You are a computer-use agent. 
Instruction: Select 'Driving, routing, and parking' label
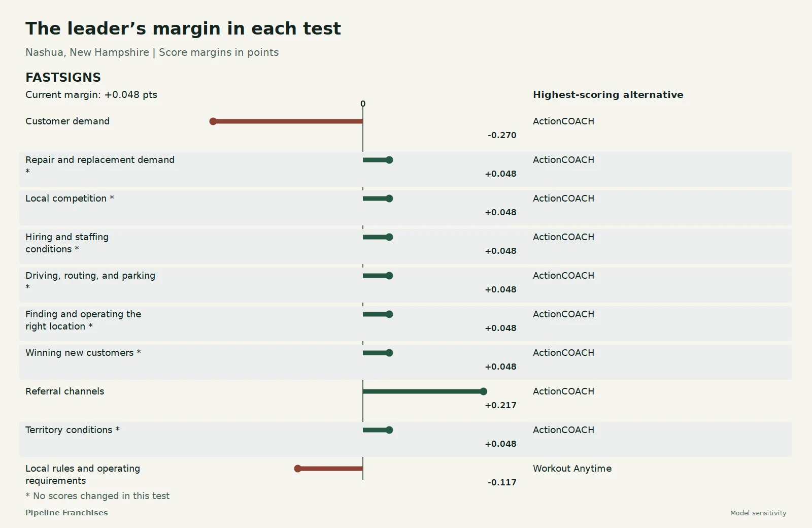[90, 276]
